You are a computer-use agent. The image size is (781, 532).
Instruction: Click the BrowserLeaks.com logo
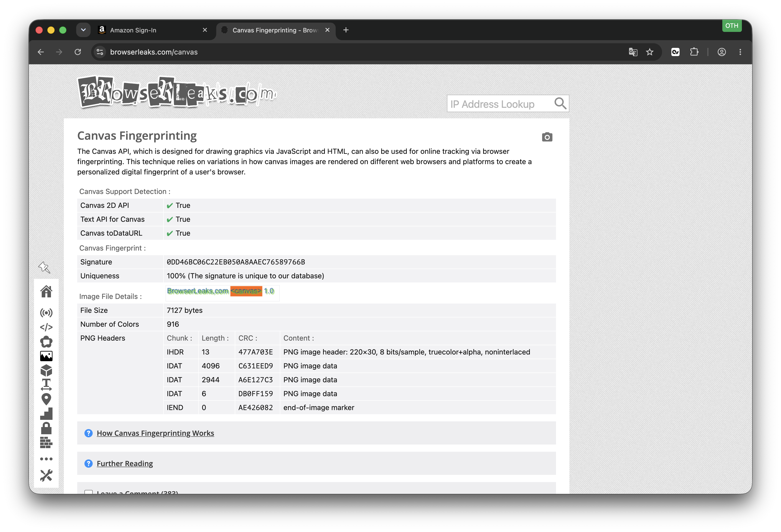[x=177, y=92]
